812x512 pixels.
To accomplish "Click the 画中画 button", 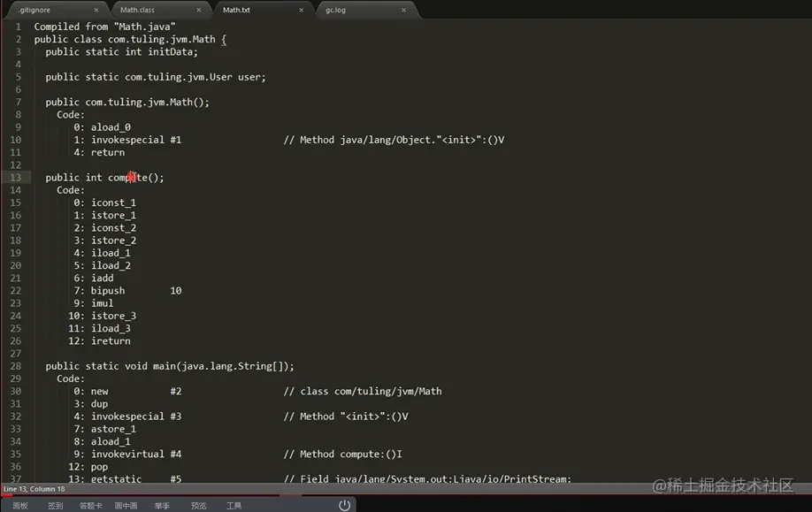I will 126,506.
